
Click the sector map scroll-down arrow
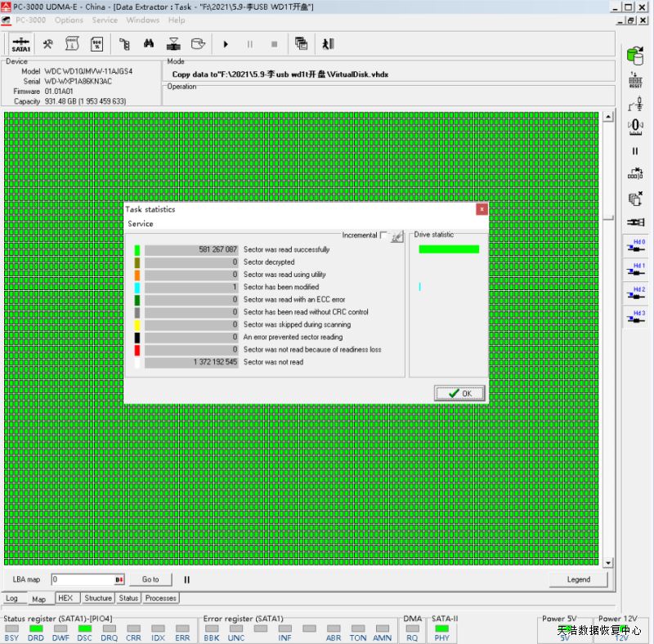607,563
